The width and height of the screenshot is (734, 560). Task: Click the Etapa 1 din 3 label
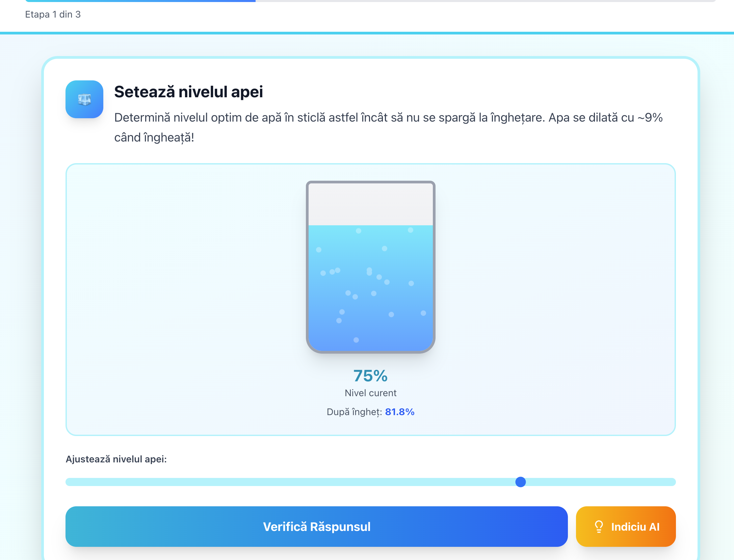point(53,15)
